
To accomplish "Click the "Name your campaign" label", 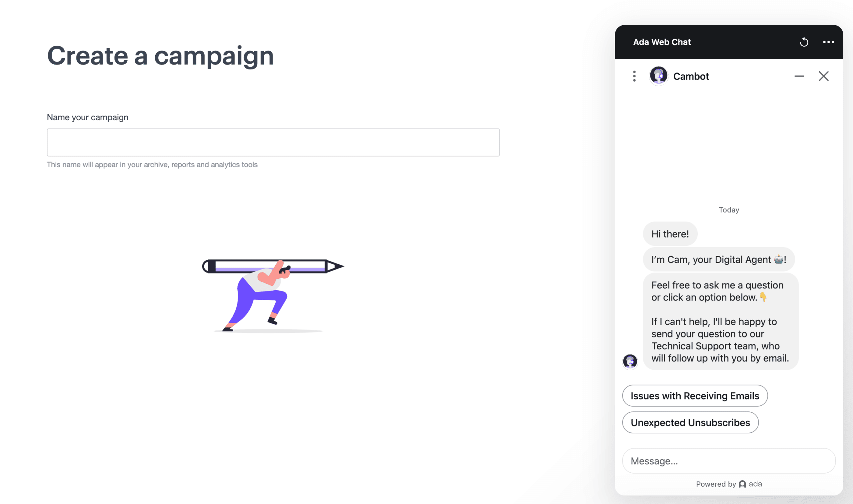I will [x=88, y=118].
